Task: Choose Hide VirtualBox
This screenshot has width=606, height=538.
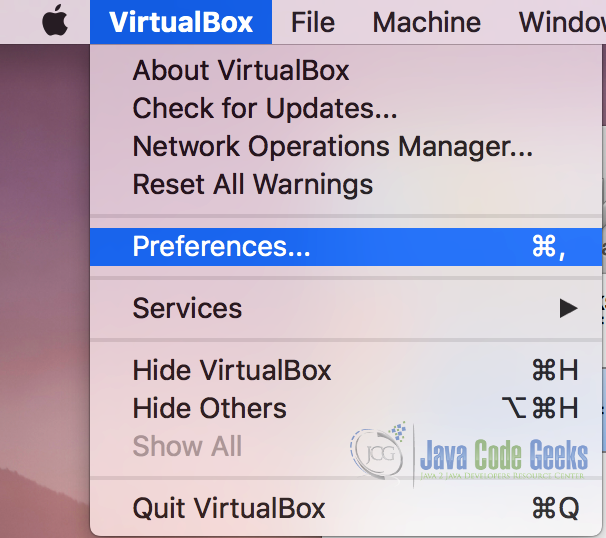Action: coord(346,370)
